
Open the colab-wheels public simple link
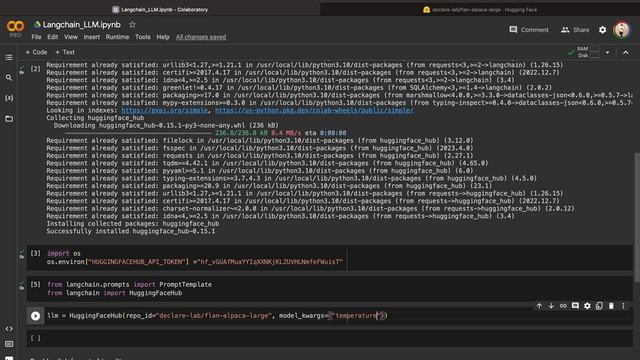[314, 110]
